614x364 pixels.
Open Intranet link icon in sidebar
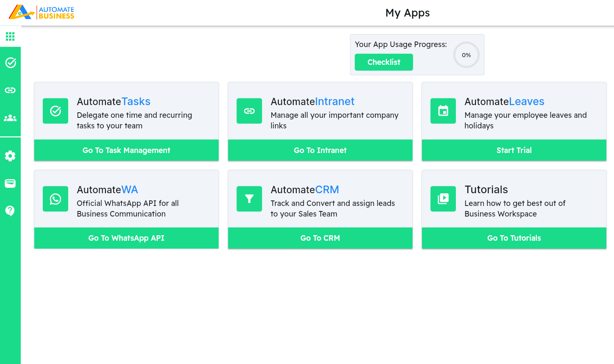click(x=10, y=90)
